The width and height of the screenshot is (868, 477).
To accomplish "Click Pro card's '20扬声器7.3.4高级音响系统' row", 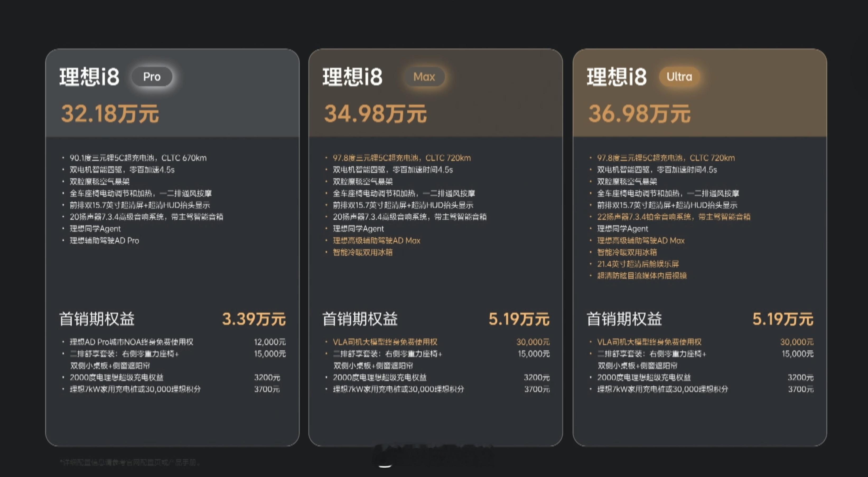I will (x=146, y=217).
